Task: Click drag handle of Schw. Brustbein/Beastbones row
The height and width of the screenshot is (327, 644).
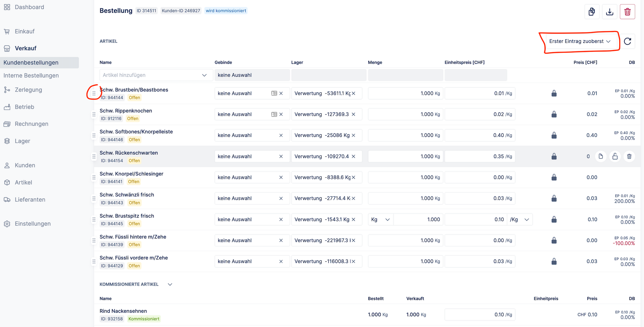Action: [x=94, y=94]
